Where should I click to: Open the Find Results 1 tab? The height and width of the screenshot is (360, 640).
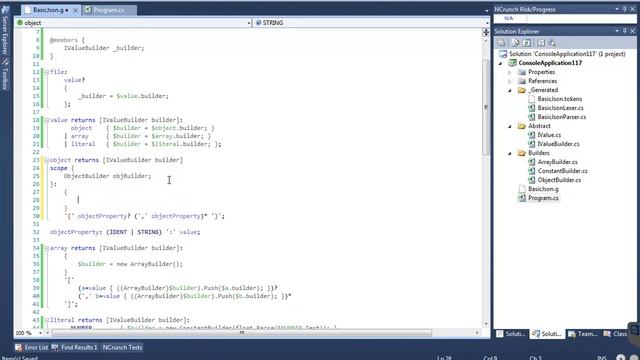[75, 347]
